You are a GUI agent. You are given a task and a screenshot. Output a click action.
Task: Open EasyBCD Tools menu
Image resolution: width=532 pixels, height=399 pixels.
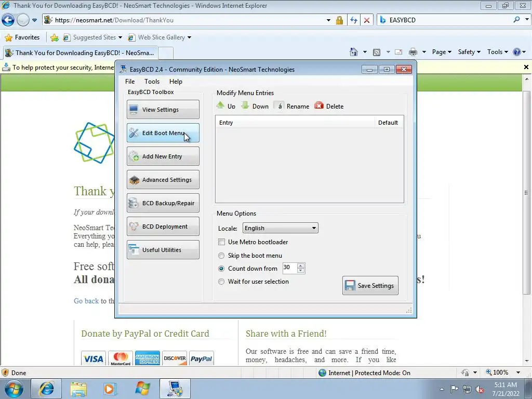[x=152, y=82]
